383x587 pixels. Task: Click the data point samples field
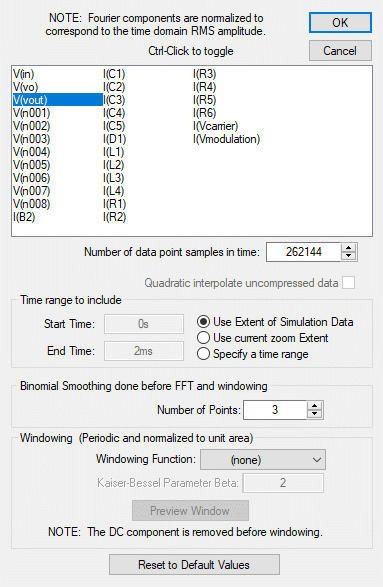(x=304, y=252)
